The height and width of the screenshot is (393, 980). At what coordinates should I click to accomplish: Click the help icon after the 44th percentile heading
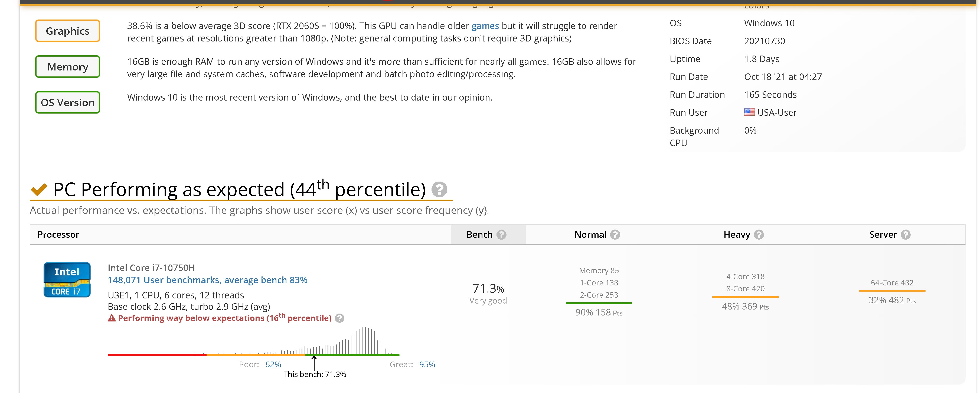(440, 190)
